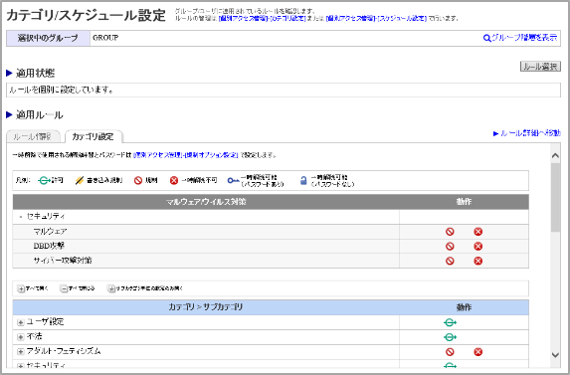This screenshot has height=375, width=570.
Task: Click the マルウェア/ウイルス対策 table header
Action: point(206,202)
